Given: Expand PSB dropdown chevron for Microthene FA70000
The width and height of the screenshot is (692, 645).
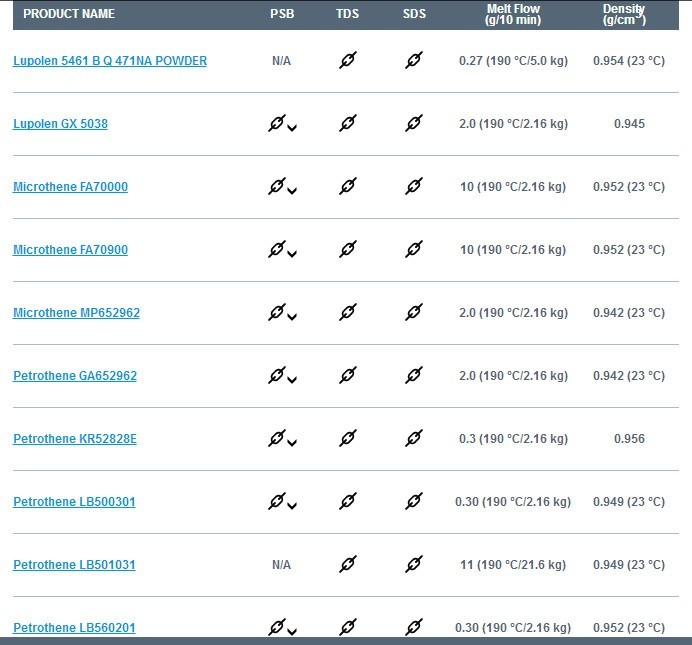Looking at the screenshot, I should [x=292, y=191].
